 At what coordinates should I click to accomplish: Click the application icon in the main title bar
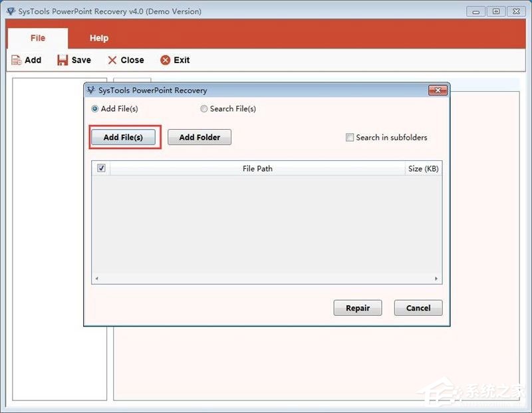tap(9, 11)
